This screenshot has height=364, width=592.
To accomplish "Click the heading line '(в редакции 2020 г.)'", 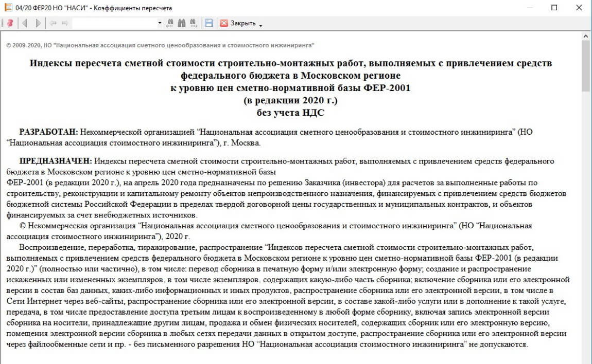I will 290,100.
